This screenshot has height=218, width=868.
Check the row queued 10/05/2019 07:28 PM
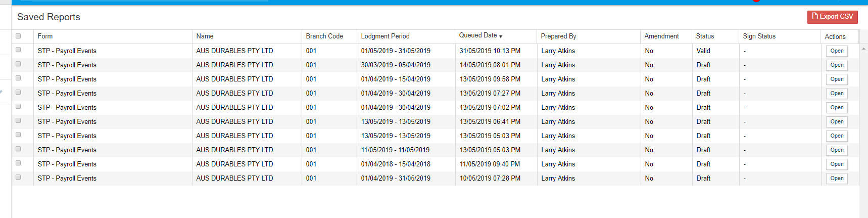click(18, 178)
